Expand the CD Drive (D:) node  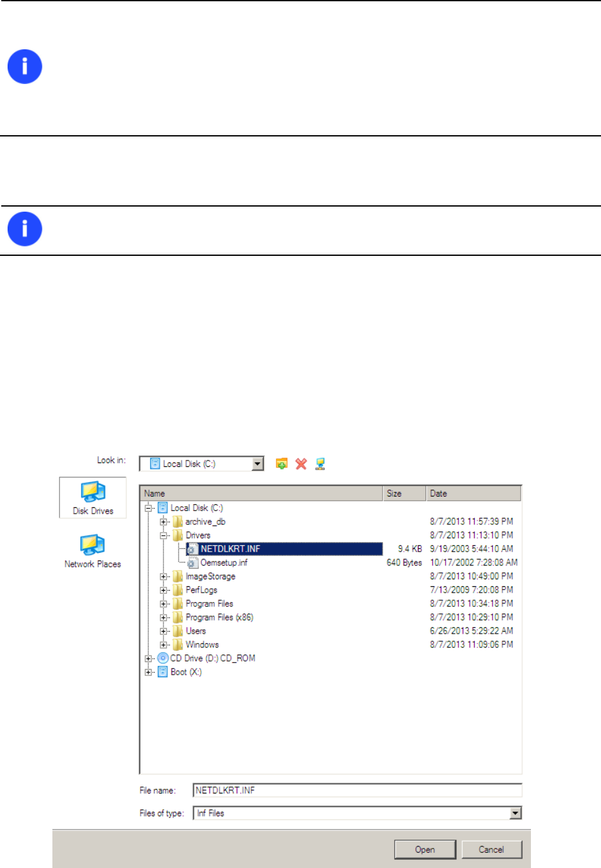148,658
